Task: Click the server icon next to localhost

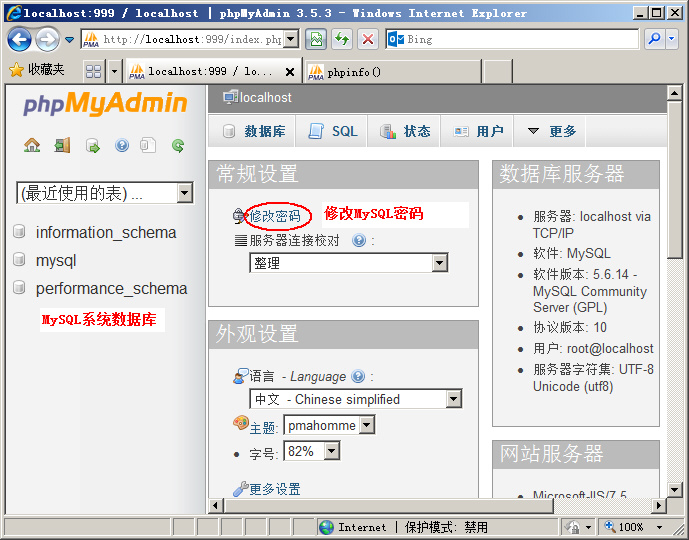Action: pyautogui.click(x=230, y=98)
